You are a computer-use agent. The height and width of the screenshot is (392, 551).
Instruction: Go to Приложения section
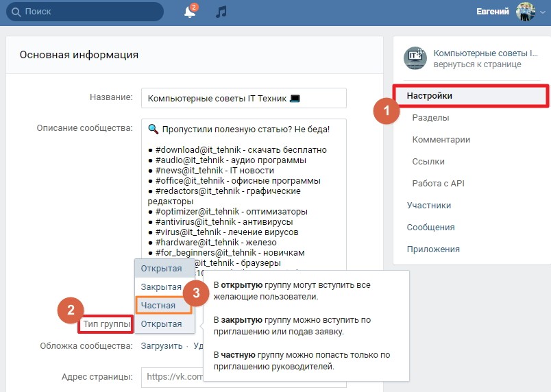click(433, 249)
